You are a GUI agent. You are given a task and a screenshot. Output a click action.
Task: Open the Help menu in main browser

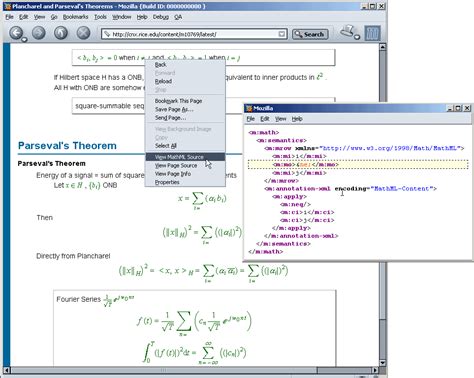coord(142,17)
